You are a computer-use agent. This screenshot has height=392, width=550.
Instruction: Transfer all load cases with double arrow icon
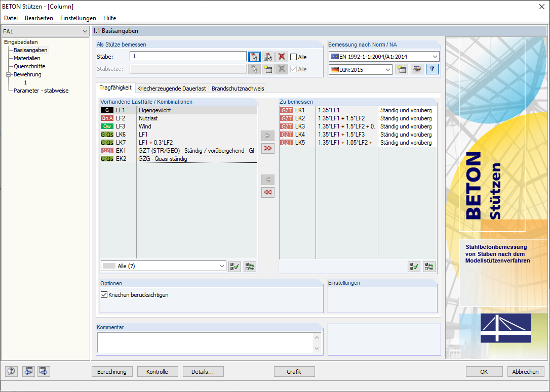268,148
